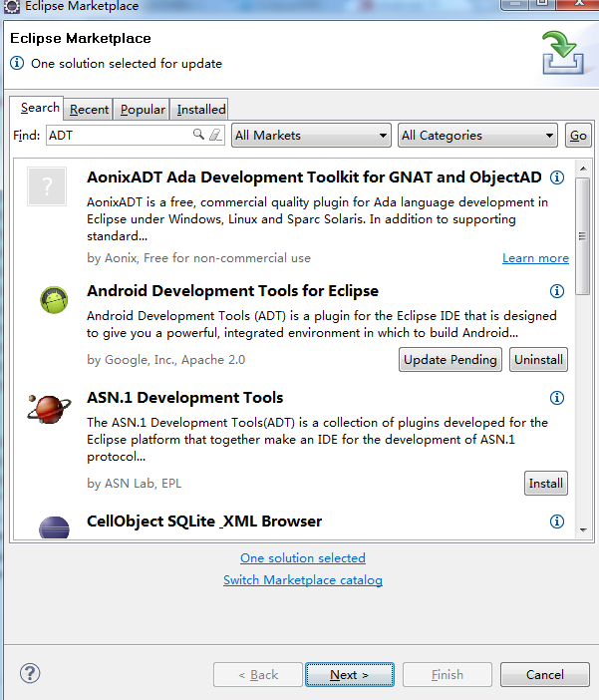Image resolution: width=599 pixels, height=700 pixels.
Task: Click the Next button
Action: [x=350, y=674]
